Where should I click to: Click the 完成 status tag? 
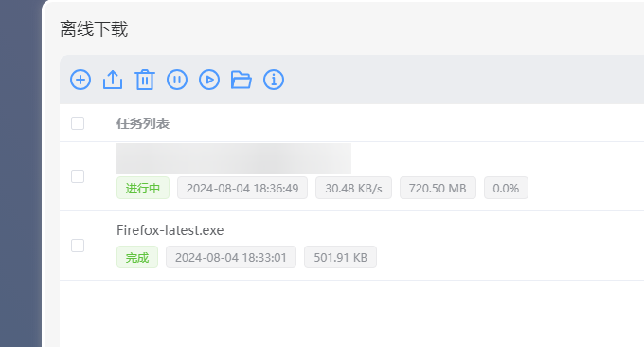[x=137, y=257]
